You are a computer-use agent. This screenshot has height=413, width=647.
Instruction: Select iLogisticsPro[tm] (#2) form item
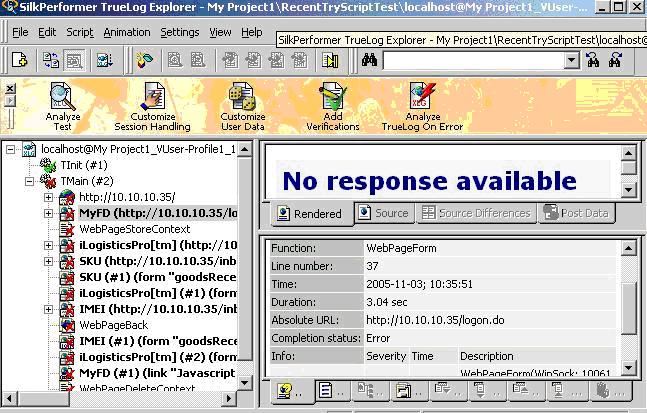click(158, 357)
